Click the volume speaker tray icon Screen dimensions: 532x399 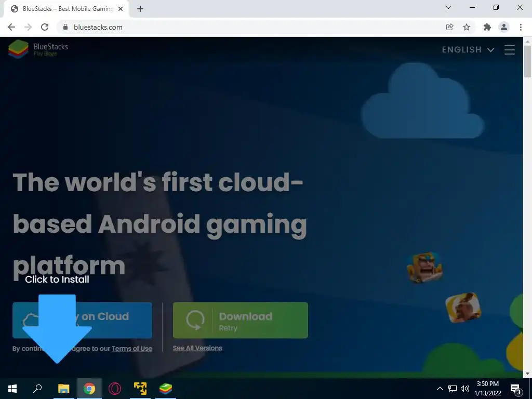(465, 389)
